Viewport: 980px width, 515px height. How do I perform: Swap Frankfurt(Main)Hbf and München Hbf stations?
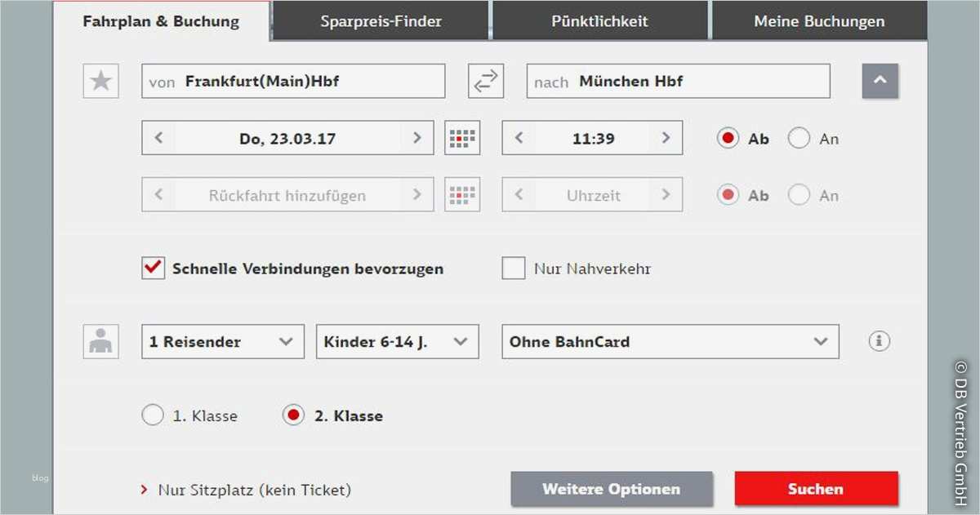coord(485,80)
